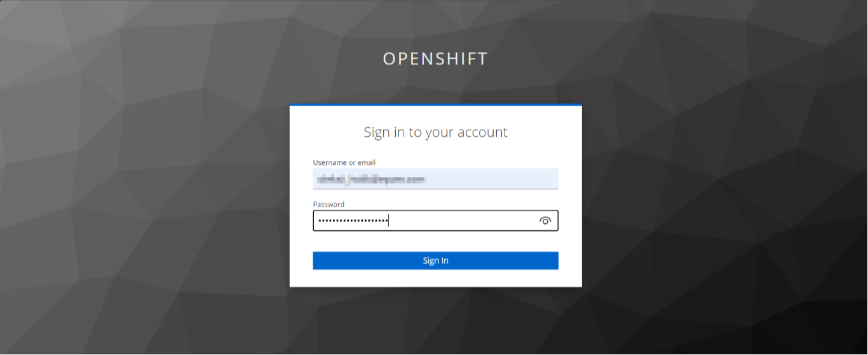Click the white card margin left of Sign In button
868x355 pixels.
click(x=301, y=261)
